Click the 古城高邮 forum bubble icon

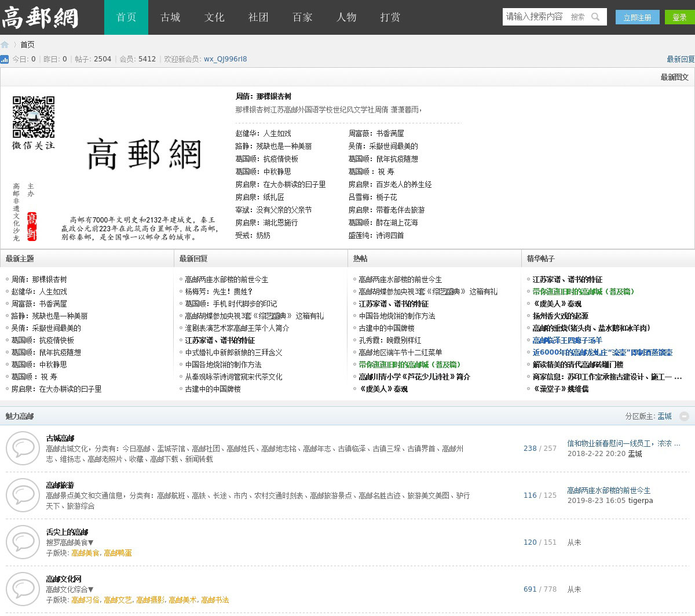click(23, 449)
